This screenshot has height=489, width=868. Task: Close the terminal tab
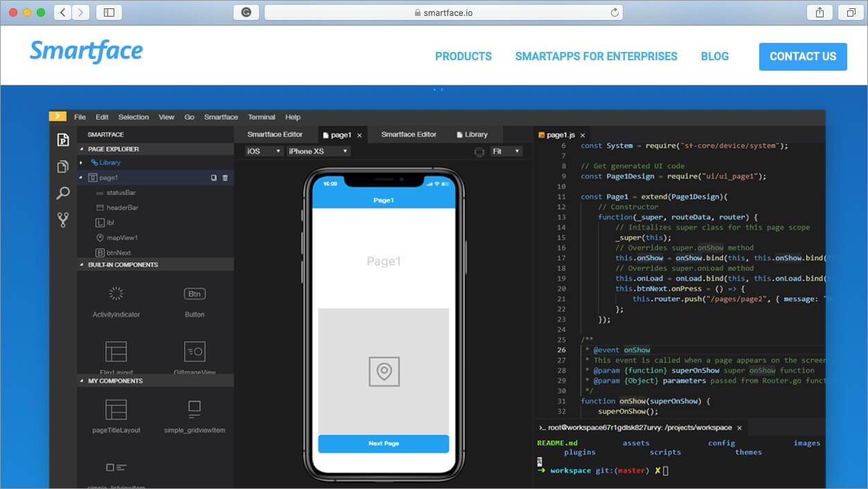click(739, 428)
